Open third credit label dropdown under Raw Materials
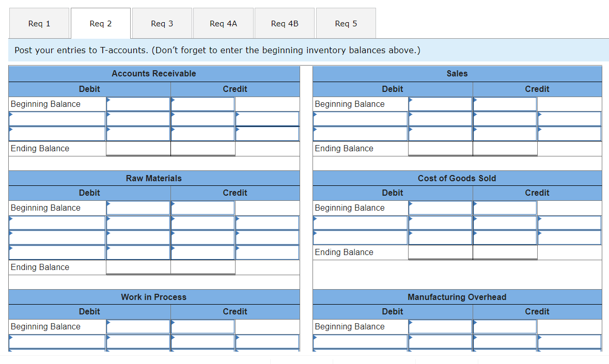The width and height of the screenshot is (609, 364). click(x=267, y=252)
